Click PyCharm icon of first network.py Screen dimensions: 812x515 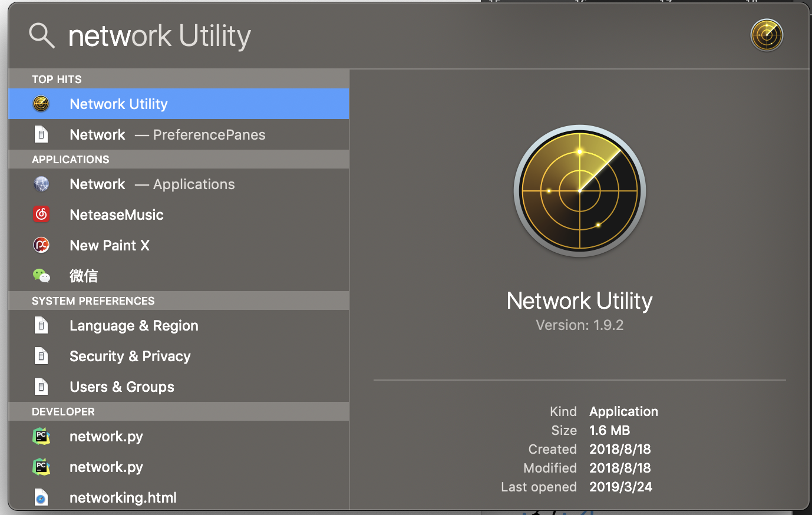(41, 436)
